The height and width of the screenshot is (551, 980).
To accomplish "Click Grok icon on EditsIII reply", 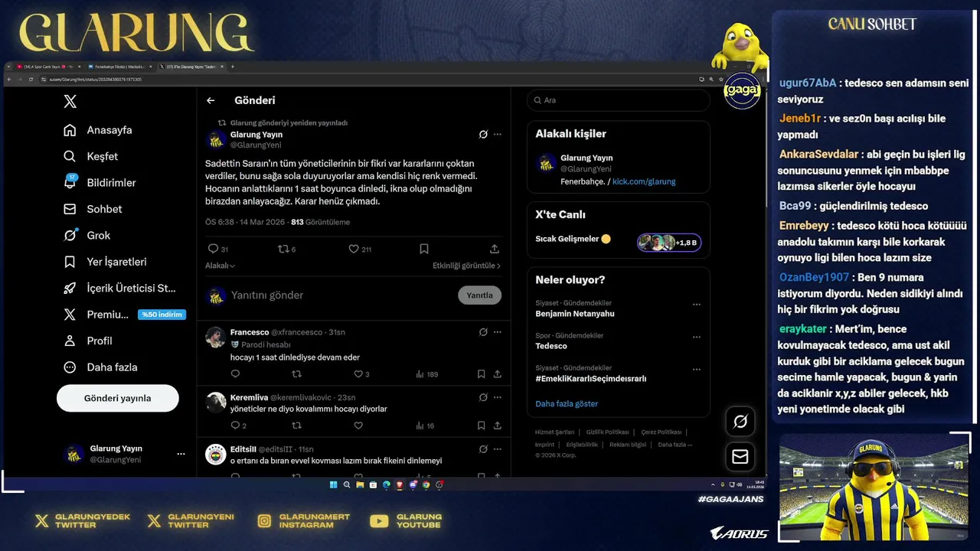I will pos(483,449).
